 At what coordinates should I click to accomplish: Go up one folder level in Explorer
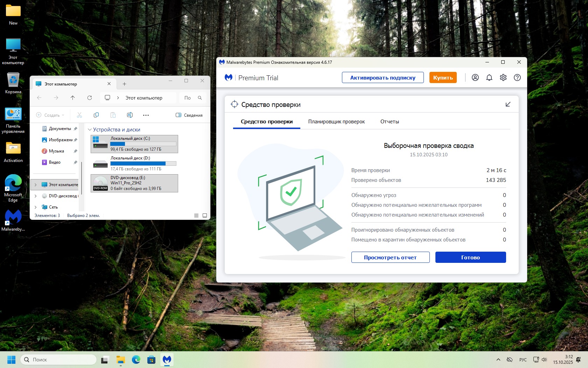click(73, 98)
